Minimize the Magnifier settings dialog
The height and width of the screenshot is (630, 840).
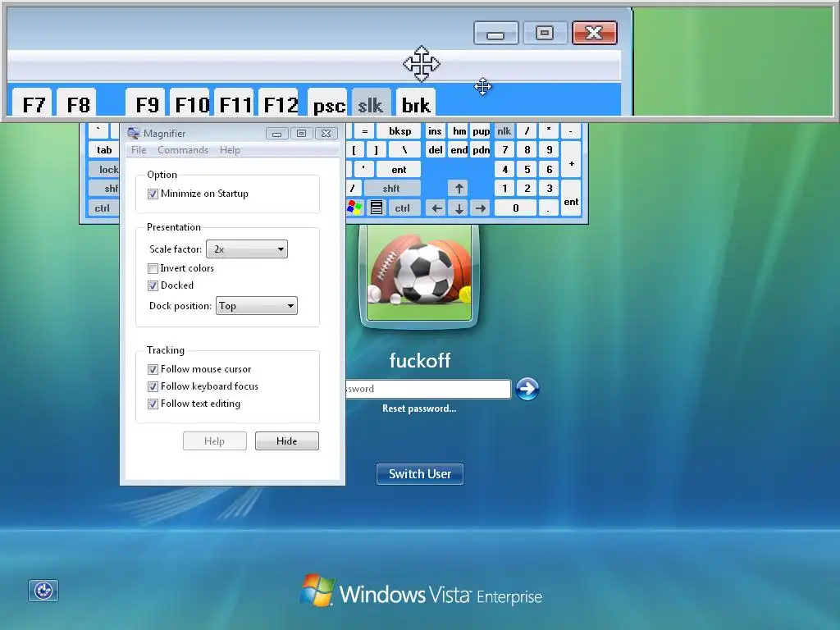coord(277,134)
